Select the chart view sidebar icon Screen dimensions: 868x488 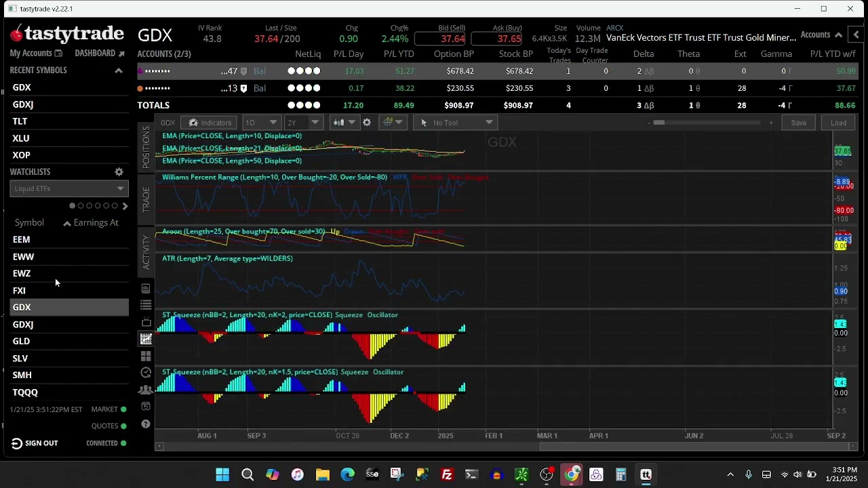(x=146, y=339)
